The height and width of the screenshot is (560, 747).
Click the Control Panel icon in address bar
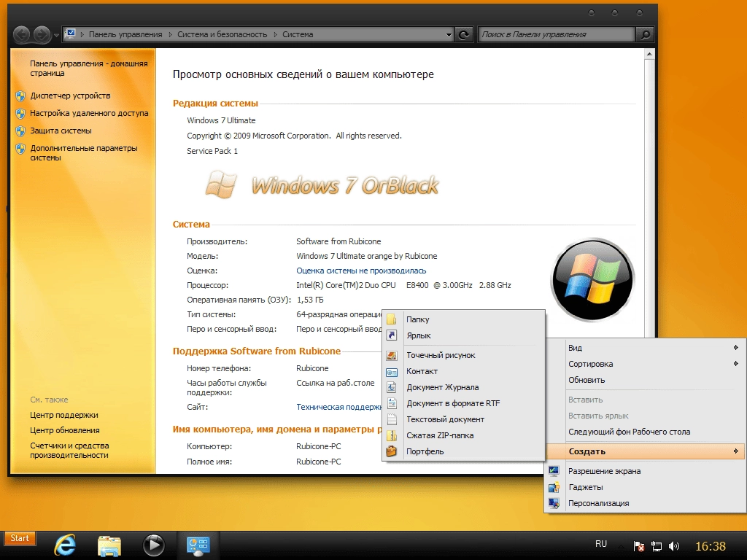click(71, 34)
